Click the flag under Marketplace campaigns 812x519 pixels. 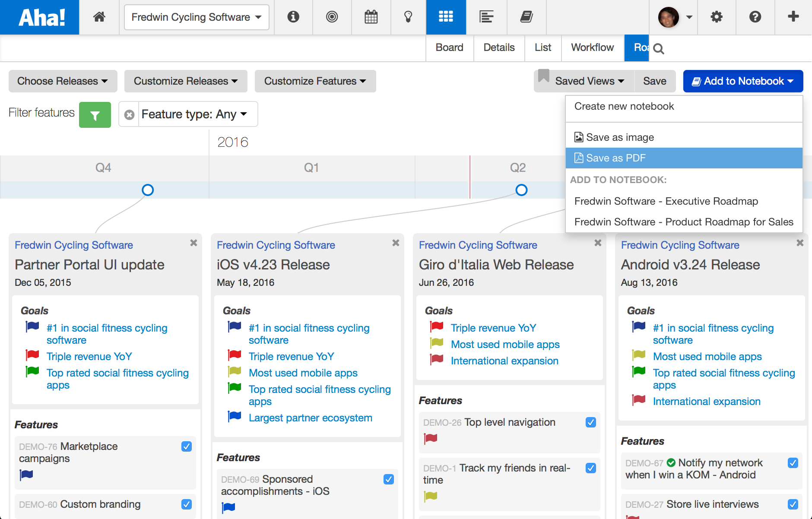[26, 475]
